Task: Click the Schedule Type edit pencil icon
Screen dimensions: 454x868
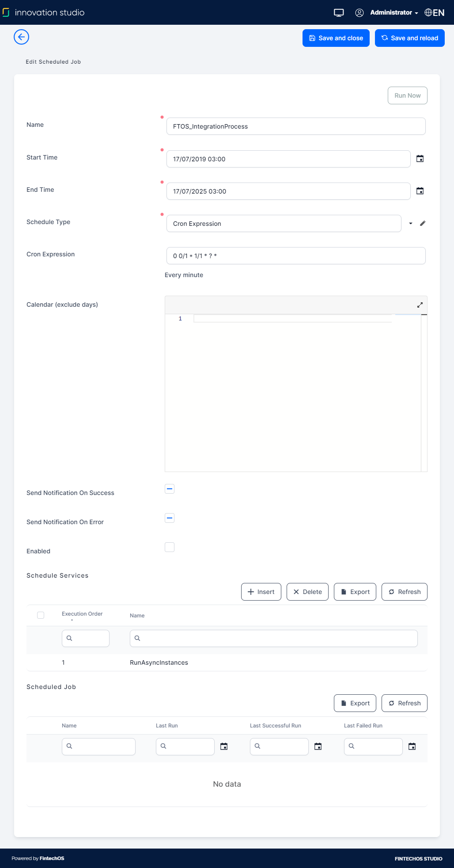Action: pos(423,224)
